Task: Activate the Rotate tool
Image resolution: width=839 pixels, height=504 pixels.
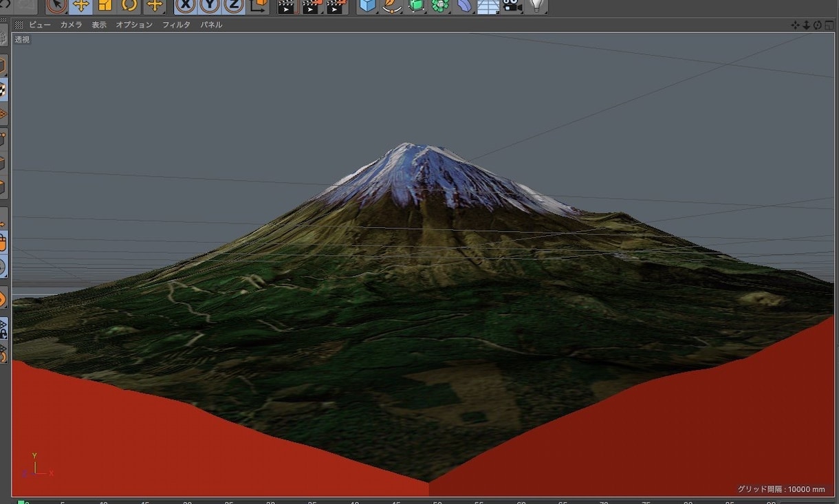Action: 129,6
